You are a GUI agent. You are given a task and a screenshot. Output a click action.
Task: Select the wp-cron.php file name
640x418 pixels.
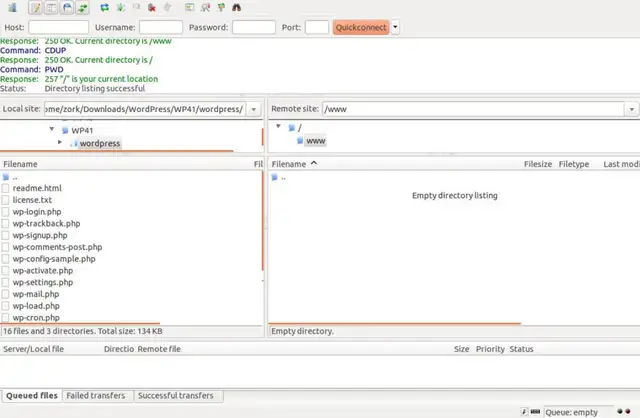coord(36,318)
